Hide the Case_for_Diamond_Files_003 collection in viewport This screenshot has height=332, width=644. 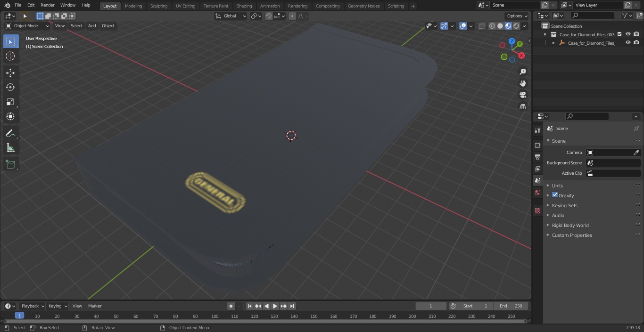click(628, 34)
